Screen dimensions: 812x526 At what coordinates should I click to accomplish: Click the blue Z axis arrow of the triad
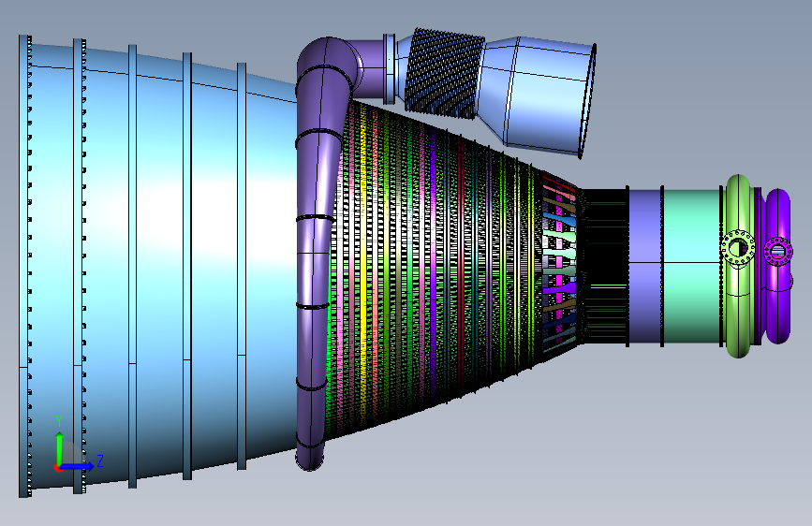click(78, 466)
